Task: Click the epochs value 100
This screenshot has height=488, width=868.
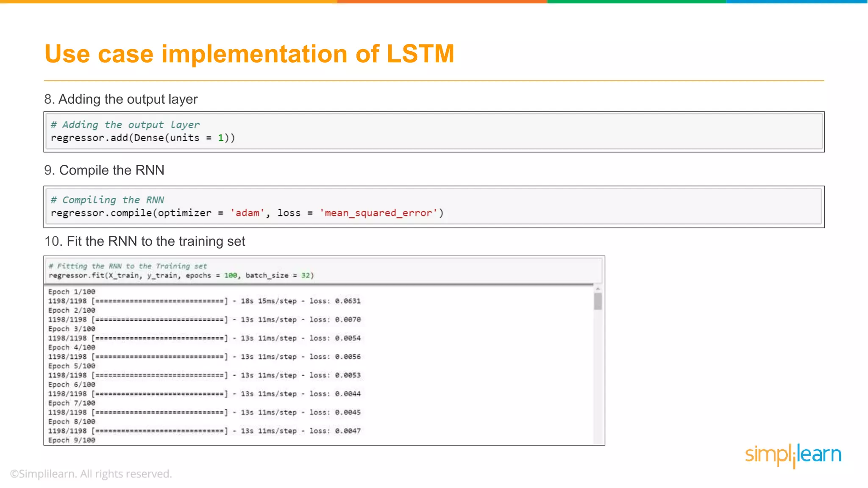Action: coord(231,275)
